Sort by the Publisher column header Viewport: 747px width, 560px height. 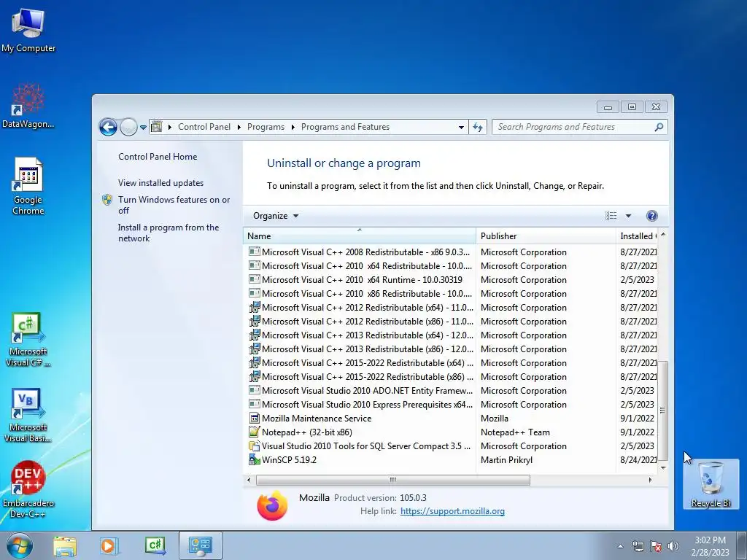(x=546, y=236)
